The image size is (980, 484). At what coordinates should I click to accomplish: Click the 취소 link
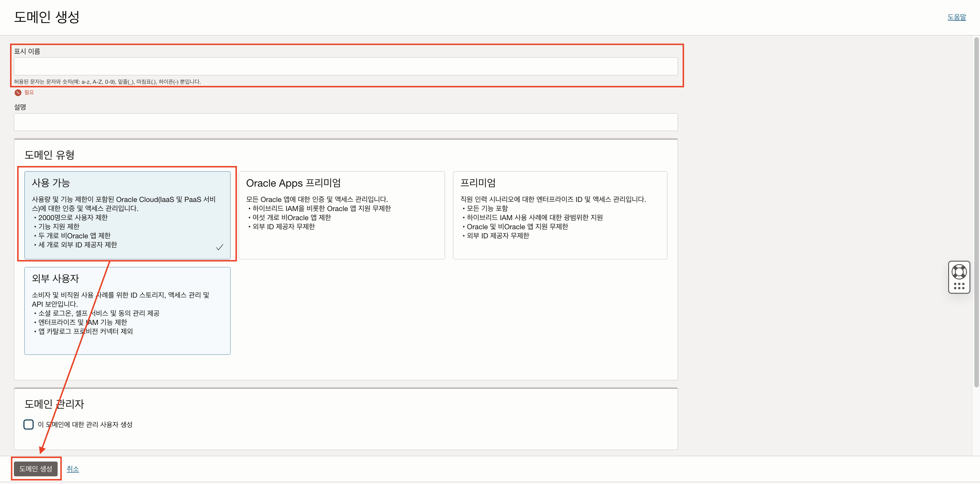[x=73, y=469]
